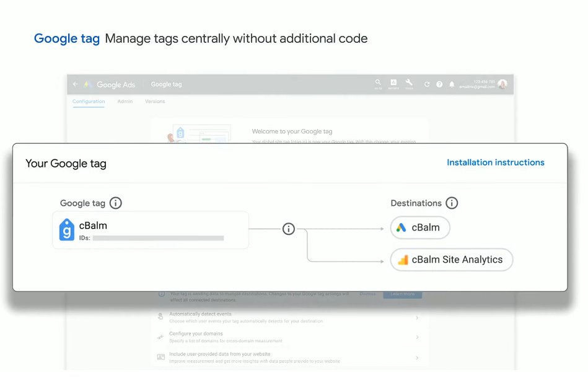This screenshot has width=588, height=385.
Task: Open the search magnifier icon in header
Action: 377,82
